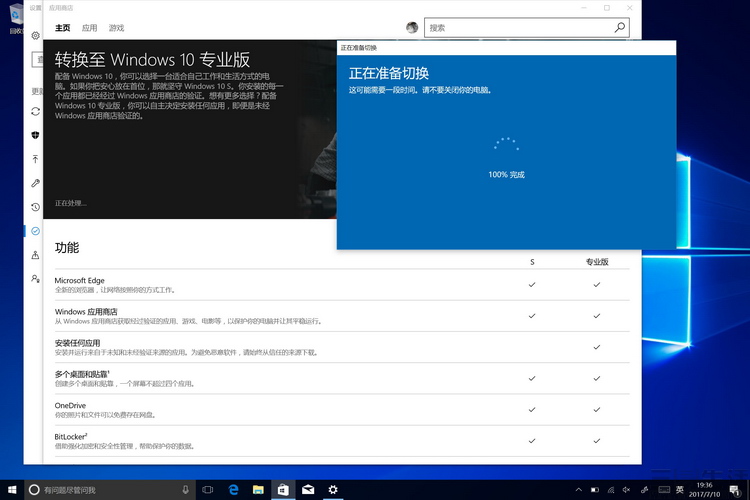
Task: Click the 专业版 checkmark in 安装任何应用 row
Action: click(x=597, y=347)
